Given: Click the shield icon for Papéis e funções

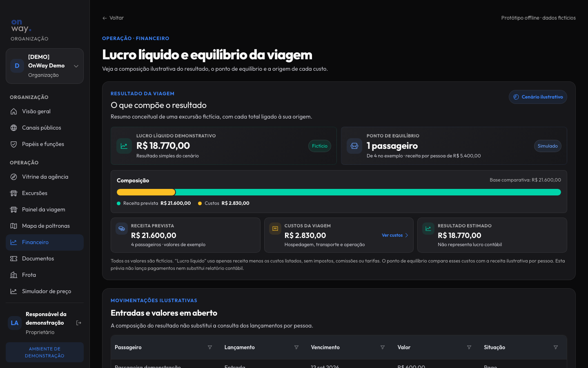Looking at the screenshot, I should tap(13, 144).
